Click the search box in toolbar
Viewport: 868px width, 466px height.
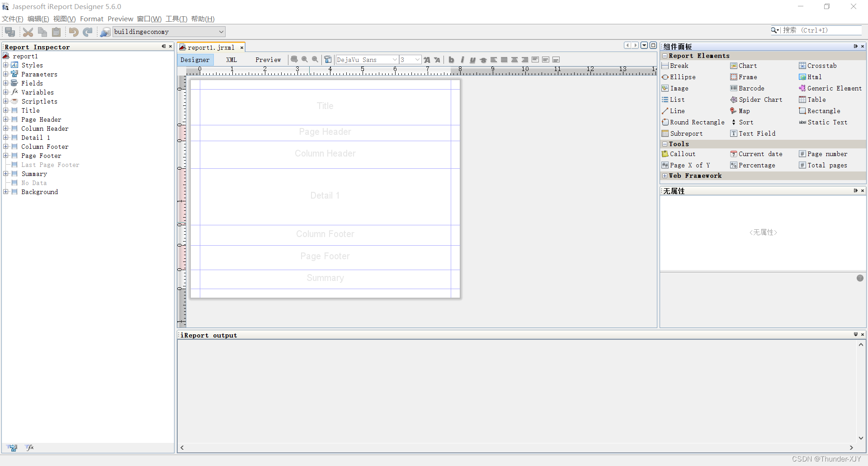click(x=821, y=30)
